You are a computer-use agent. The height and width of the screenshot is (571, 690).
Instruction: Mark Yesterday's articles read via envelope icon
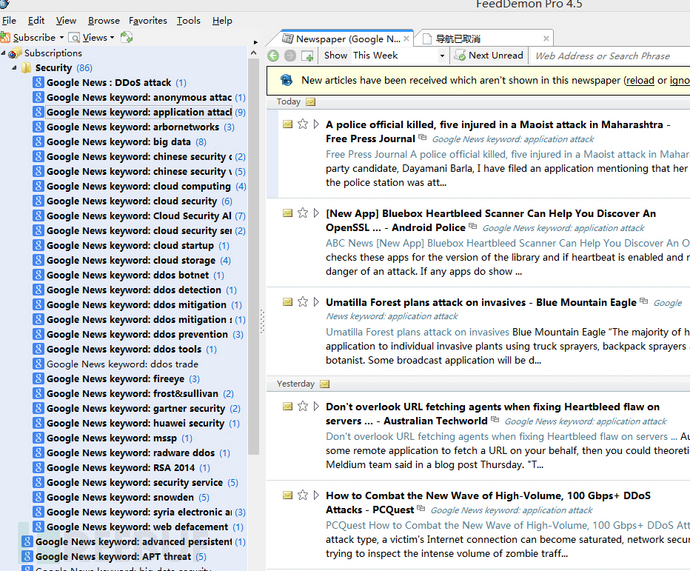[325, 384]
